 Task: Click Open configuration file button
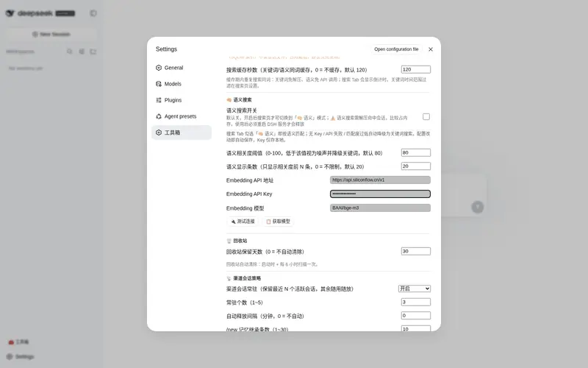coord(396,49)
